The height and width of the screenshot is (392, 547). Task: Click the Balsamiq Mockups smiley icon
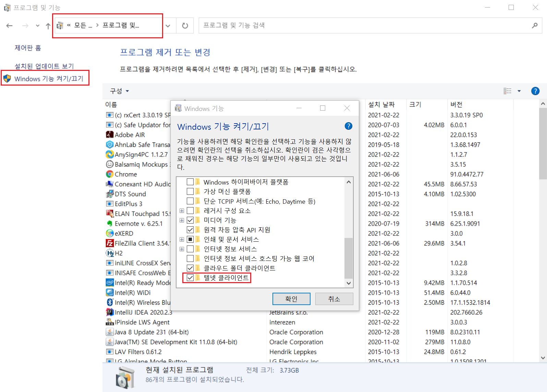click(x=110, y=164)
